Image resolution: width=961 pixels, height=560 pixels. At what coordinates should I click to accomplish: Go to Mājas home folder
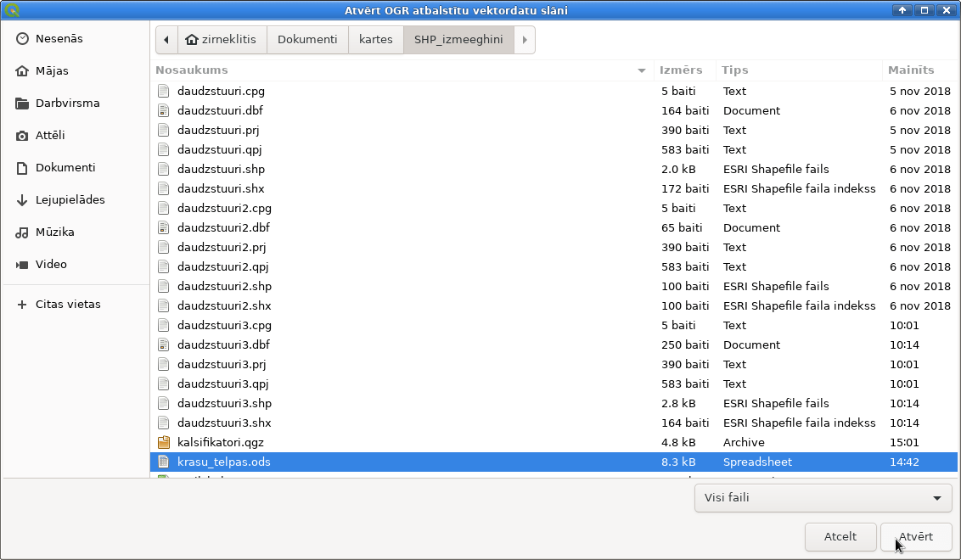click(75, 71)
